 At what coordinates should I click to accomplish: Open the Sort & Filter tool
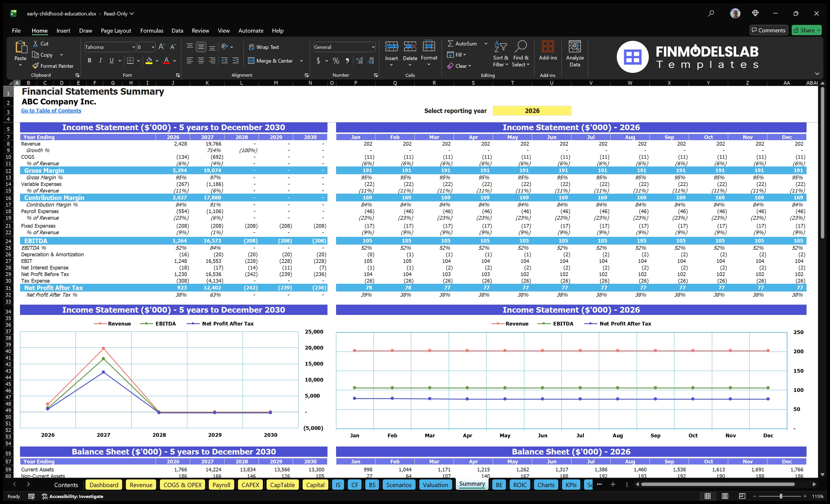tap(501, 54)
